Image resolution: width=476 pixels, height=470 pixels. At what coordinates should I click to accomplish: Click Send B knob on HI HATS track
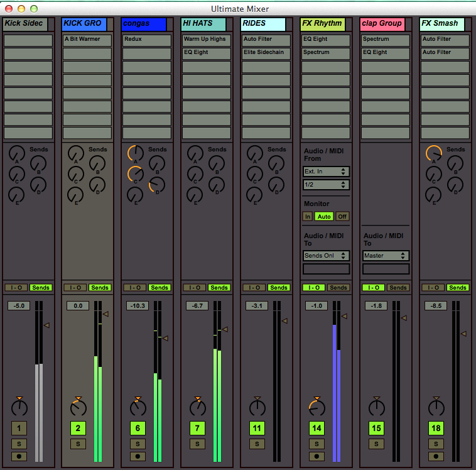pyautogui.click(x=216, y=163)
